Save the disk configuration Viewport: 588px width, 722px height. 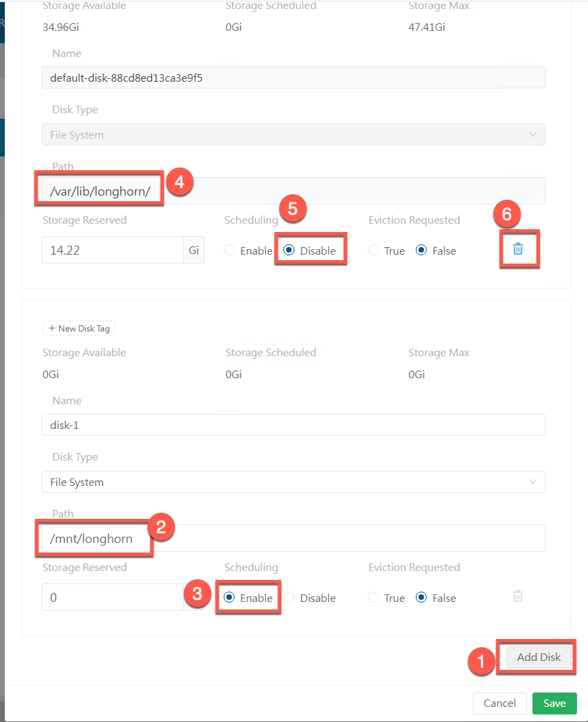coord(554,703)
